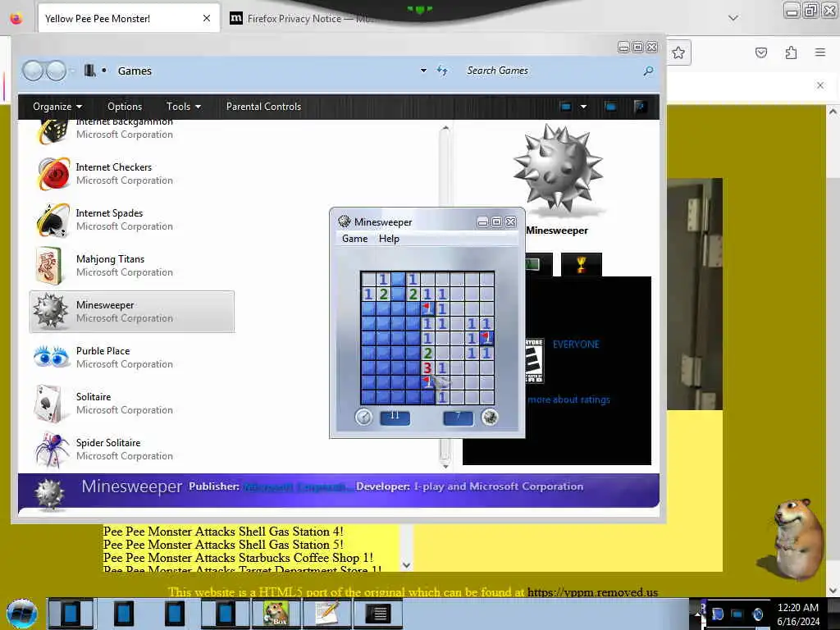The image size is (840, 630).
Task: Click the down arrow of attack list scrollbar
Action: (407, 564)
